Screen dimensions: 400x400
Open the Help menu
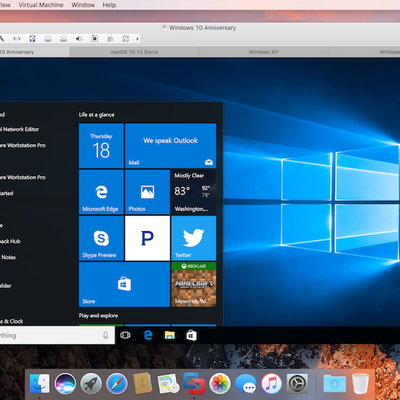(109, 5)
